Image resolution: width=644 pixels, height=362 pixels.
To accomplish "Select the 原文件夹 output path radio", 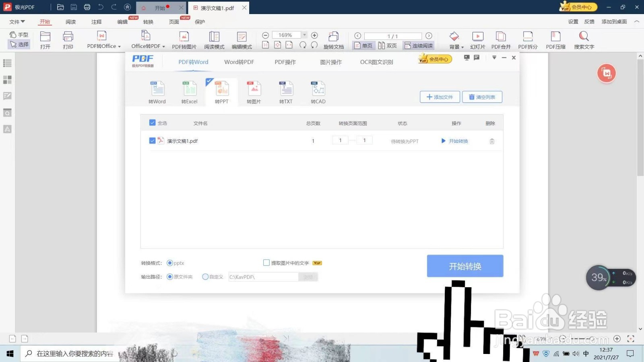I will click(170, 277).
